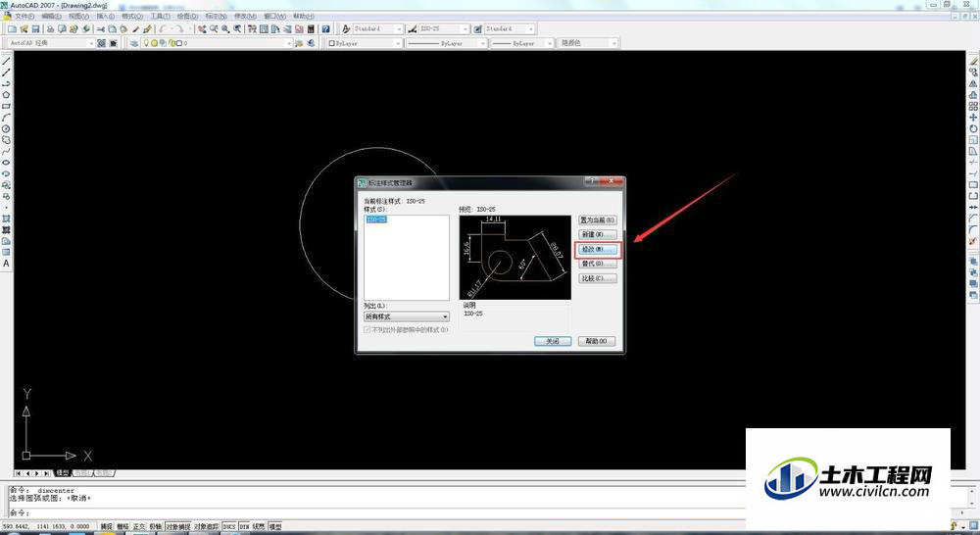
Task: Select the Circle draw tool
Action: (6, 128)
